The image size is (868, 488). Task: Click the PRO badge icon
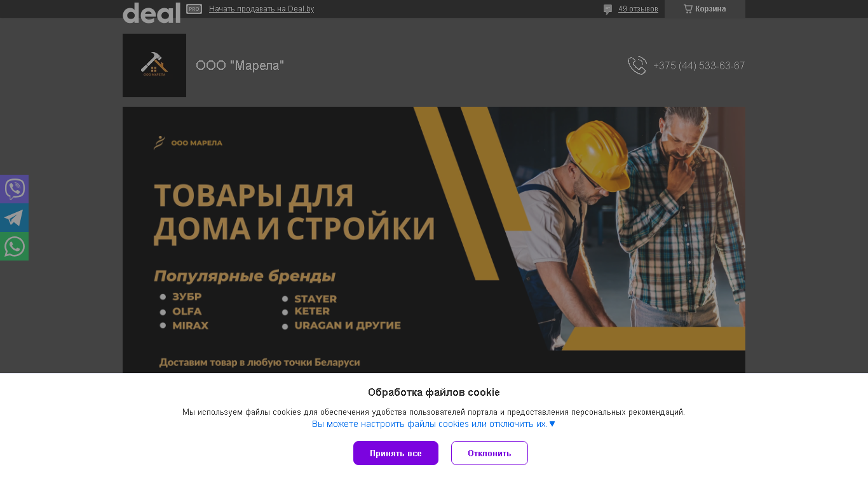194,9
